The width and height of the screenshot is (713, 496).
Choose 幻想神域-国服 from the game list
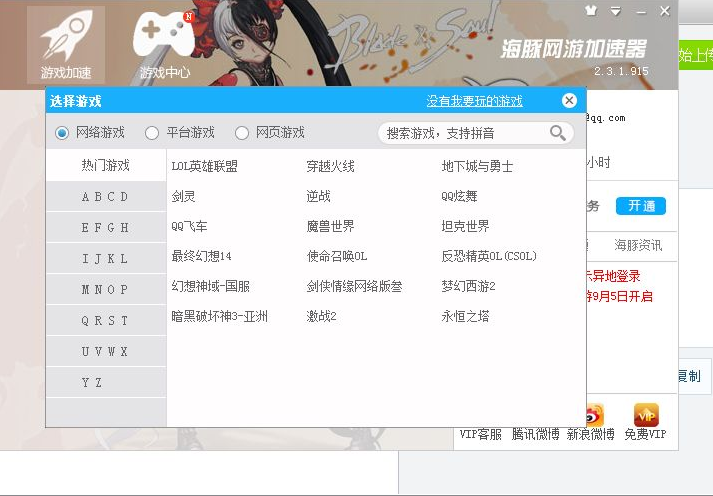tap(211, 286)
